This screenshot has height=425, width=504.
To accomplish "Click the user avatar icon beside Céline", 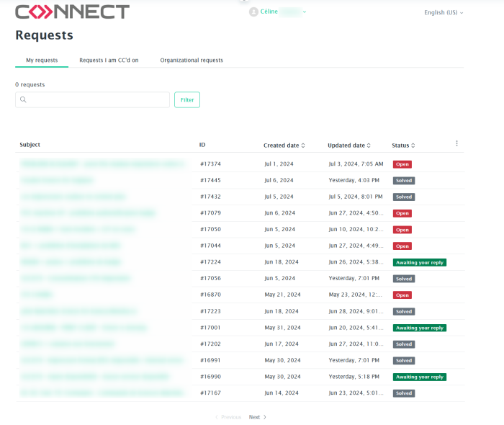I will pyautogui.click(x=253, y=12).
